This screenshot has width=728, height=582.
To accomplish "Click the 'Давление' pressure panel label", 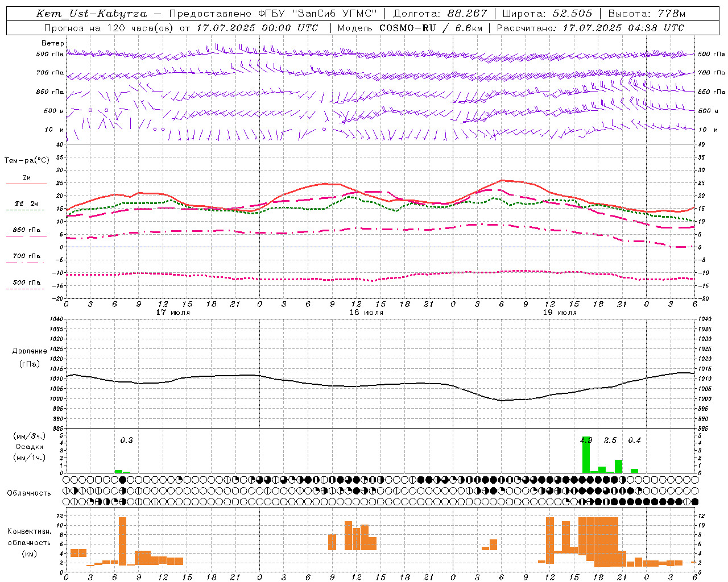I will click(x=30, y=351).
